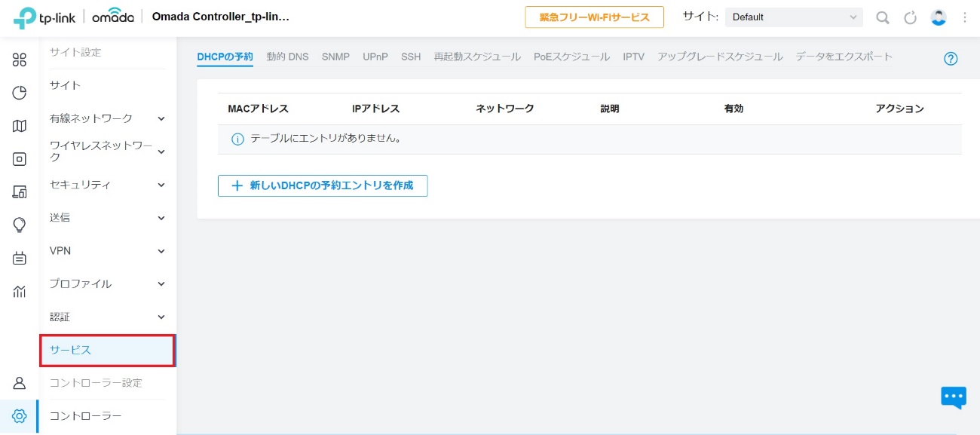Screen dimensions: 980x435
Task: Click 新しいDHCPの予約エントリを作成 button
Action: point(323,185)
